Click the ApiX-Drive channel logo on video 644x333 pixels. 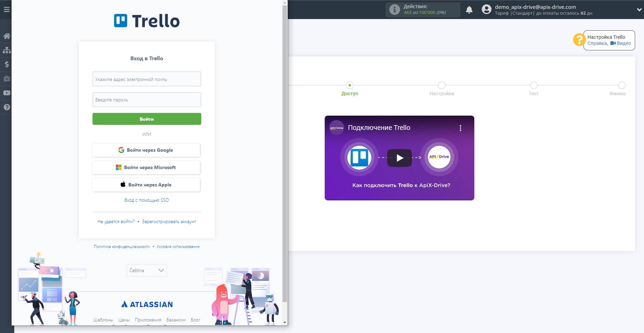(x=337, y=128)
